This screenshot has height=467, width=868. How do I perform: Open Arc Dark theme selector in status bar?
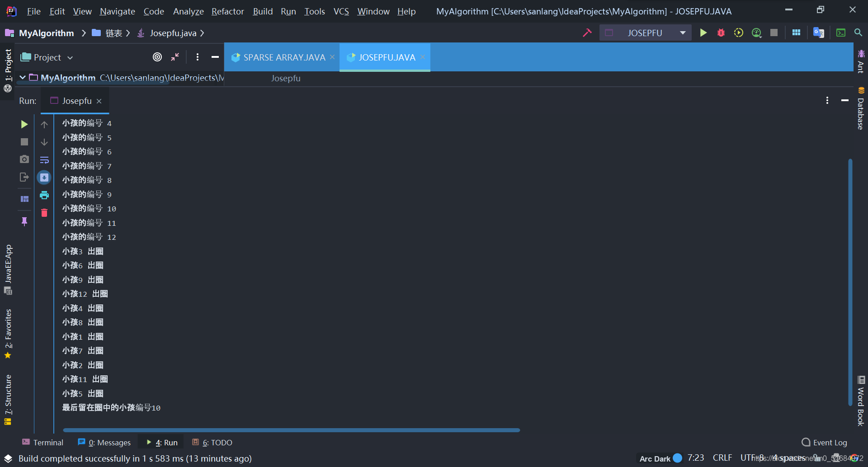(660, 458)
